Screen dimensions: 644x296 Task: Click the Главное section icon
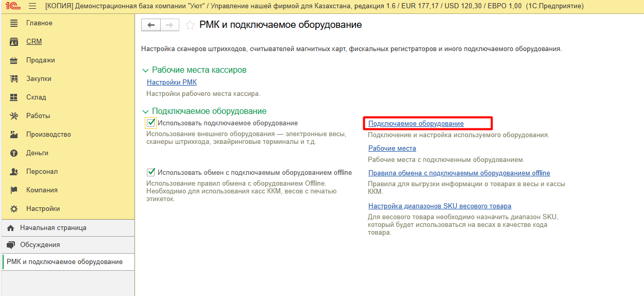14,23
